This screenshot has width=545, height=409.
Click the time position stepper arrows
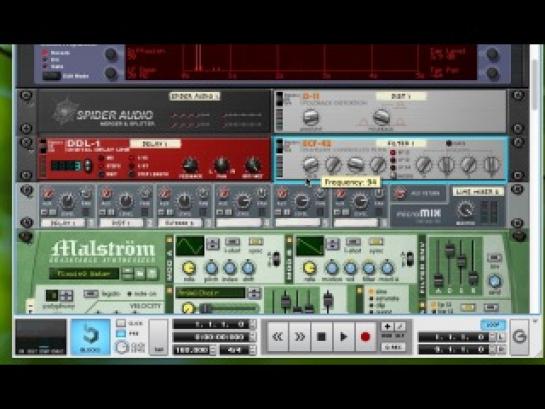click(253, 337)
